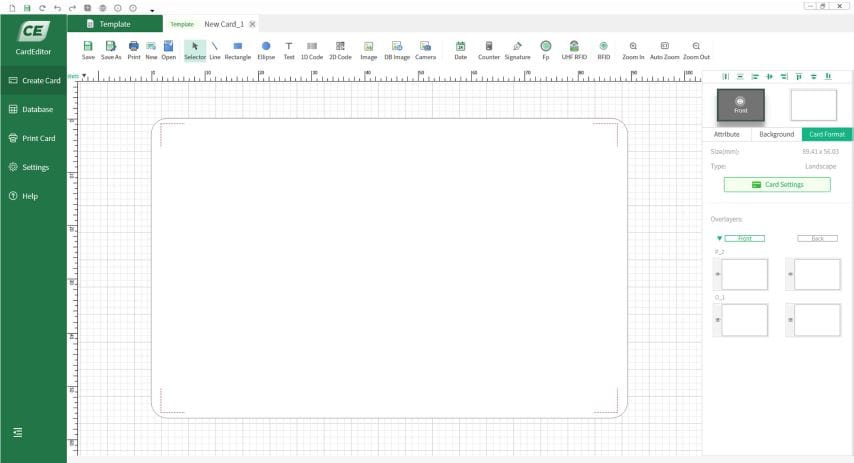
Task: Select the blank back card side thumbnail
Action: tap(814, 105)
